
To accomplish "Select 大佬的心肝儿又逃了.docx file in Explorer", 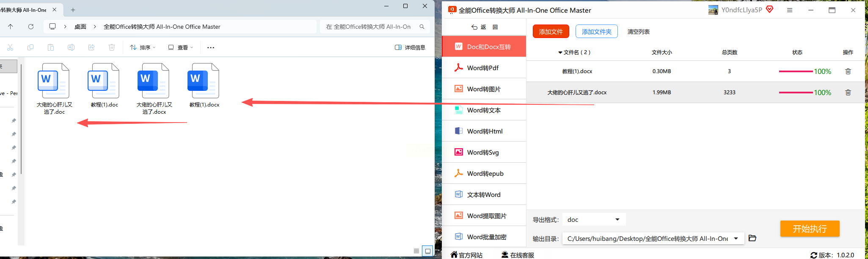I will click(154, 89).
